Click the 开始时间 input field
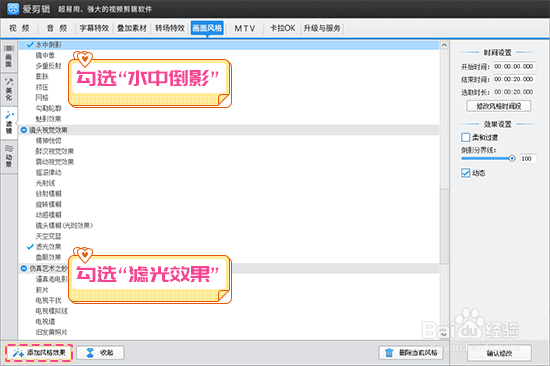This screenshot has width=550, height=366. [514, 66]
